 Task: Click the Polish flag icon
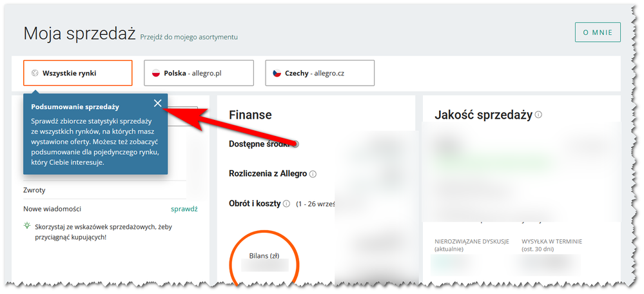point(155,73)
